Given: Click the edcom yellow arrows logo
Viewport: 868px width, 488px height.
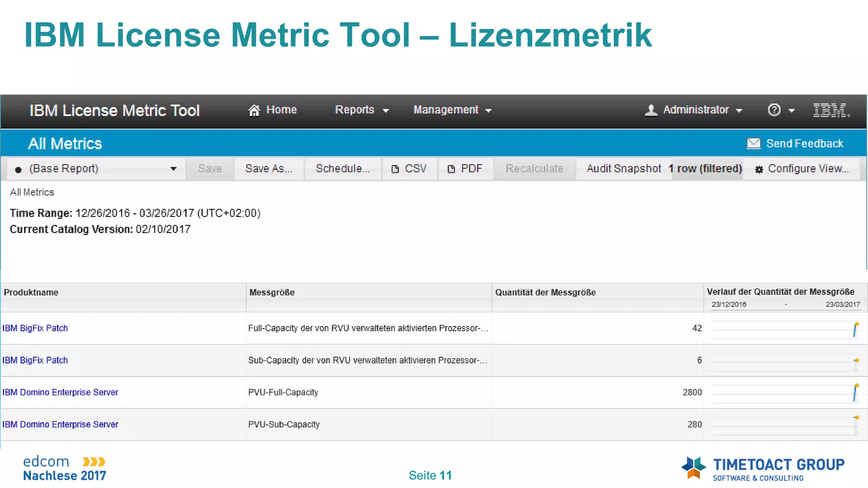Looking at the screenshot, I should (94, 461).
